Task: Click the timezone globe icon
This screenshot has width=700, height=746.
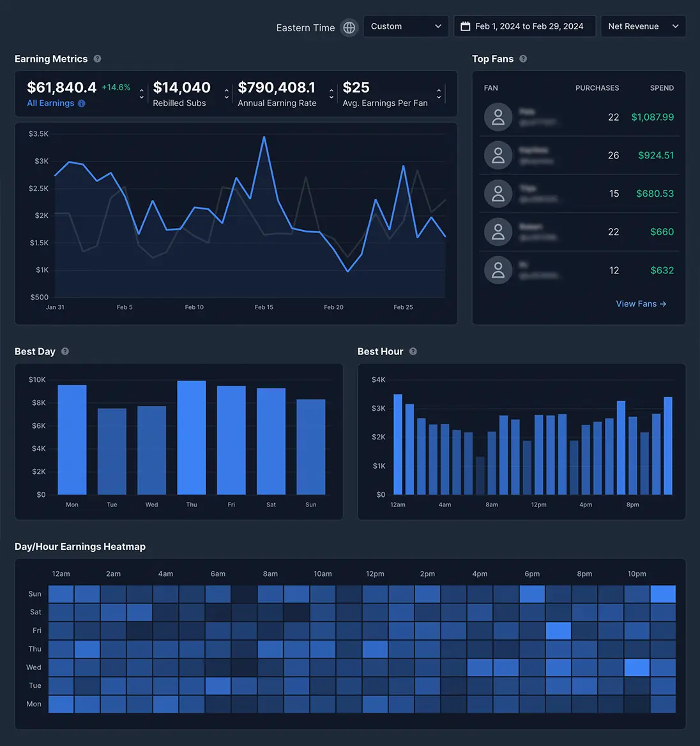Action: [349, 27]
